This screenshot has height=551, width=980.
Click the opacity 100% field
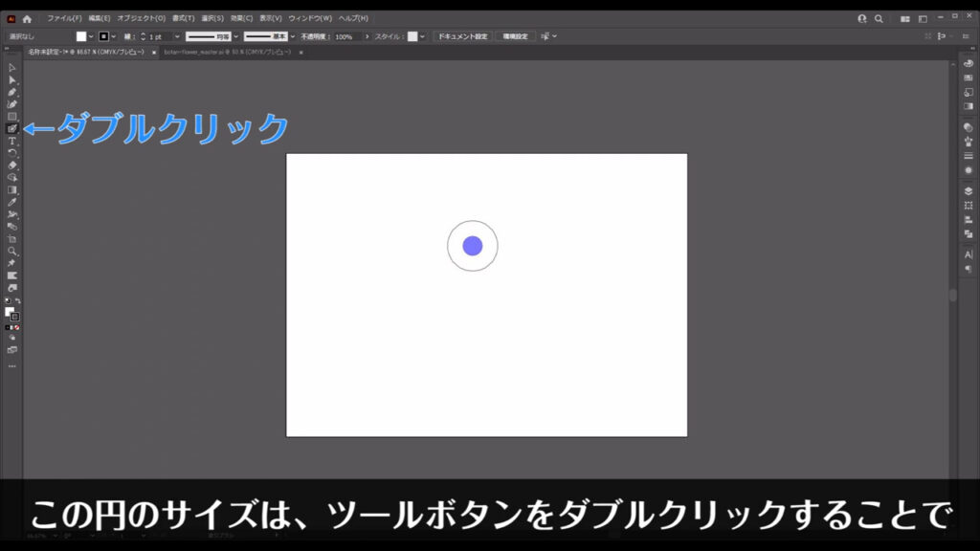[x=347, y=37]
